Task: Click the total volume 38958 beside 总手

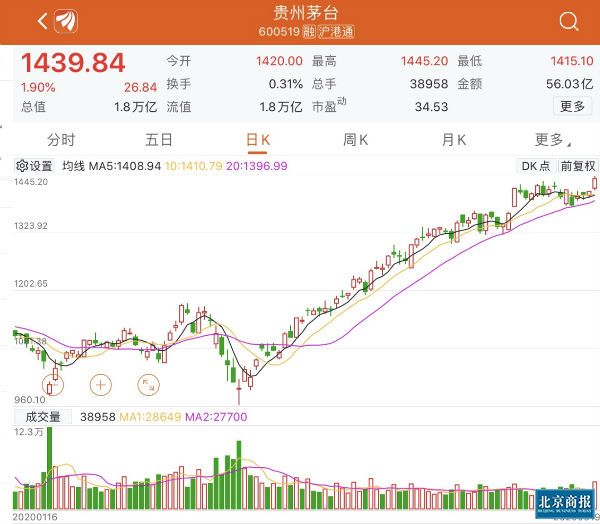Action: tap(429, 84)
